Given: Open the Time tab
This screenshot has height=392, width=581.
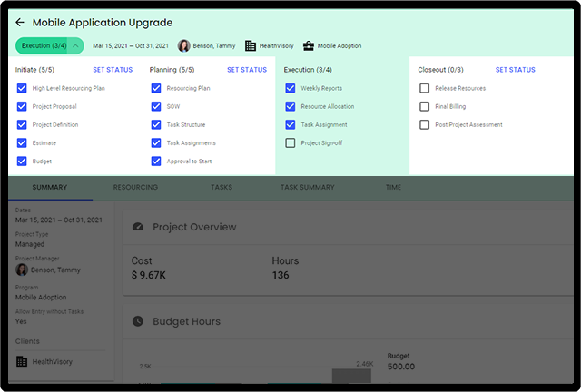Looking at the screenshot, I should (x=393, y=188).
